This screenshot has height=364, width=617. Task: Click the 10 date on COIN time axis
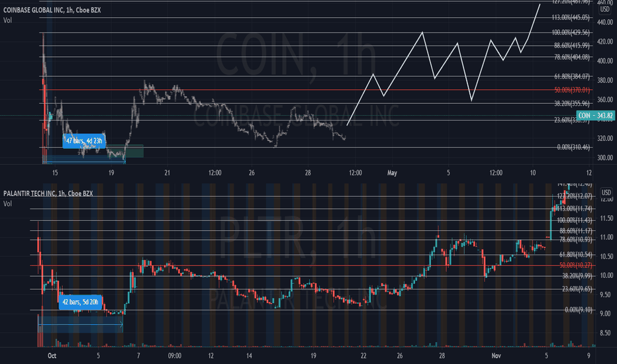click(x=533, y=173)
